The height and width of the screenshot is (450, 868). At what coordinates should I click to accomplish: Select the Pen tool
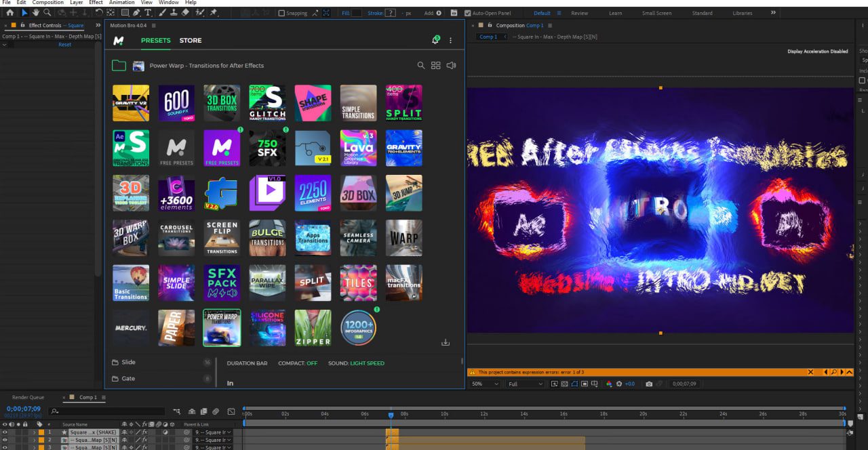(136, 13)
